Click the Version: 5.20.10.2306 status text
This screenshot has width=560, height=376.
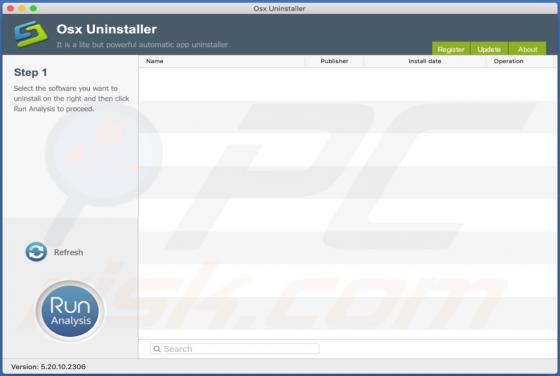48,367
